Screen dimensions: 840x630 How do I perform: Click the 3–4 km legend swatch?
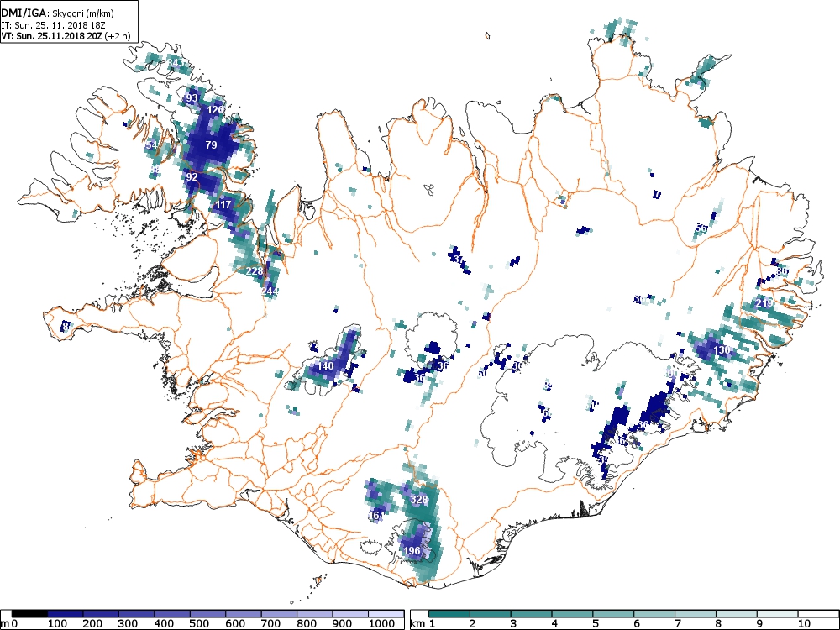(532, 614)
